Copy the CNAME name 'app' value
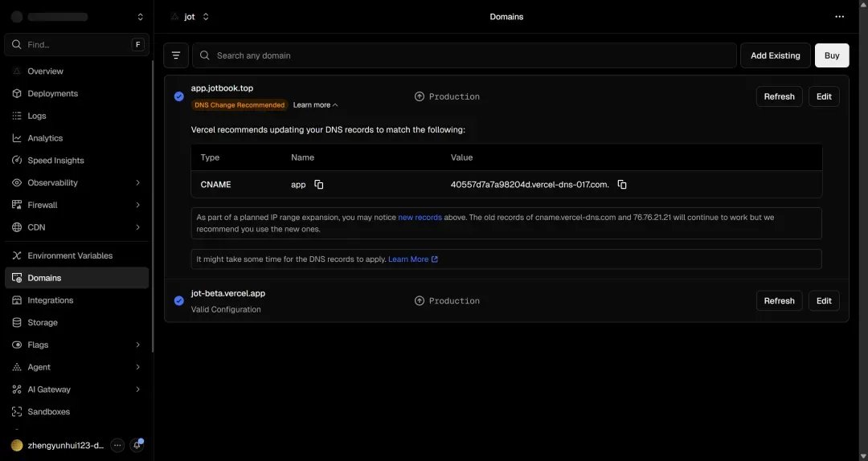This screenshot has width=868, height=461. click(319, 184)
